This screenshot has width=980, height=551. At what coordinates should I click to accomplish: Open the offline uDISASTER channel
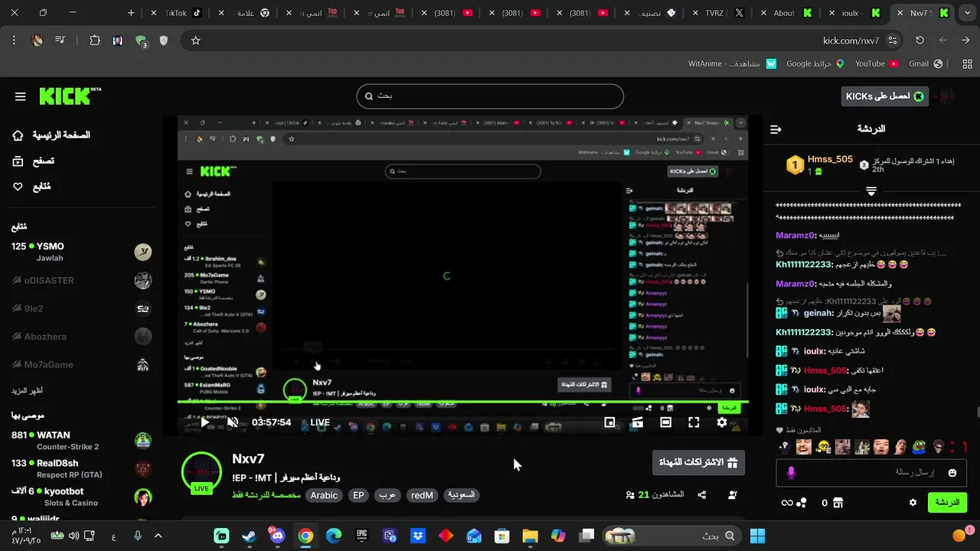pos(81,280)
